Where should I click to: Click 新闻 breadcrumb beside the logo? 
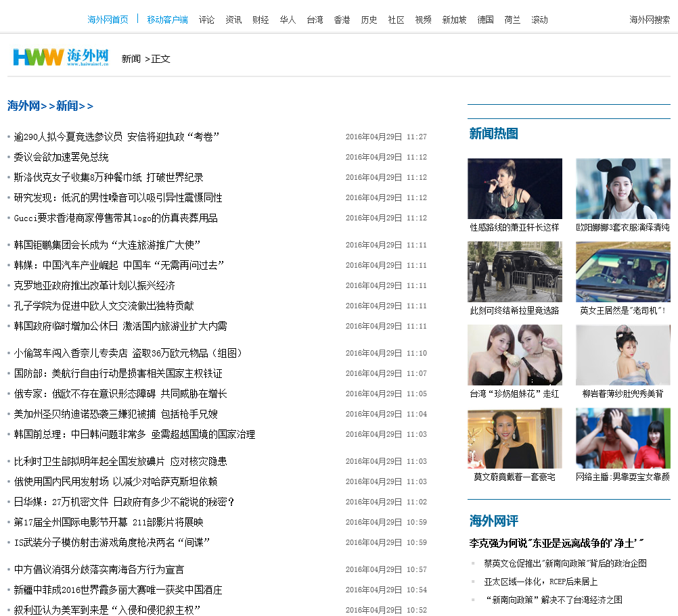pos(131,59)
